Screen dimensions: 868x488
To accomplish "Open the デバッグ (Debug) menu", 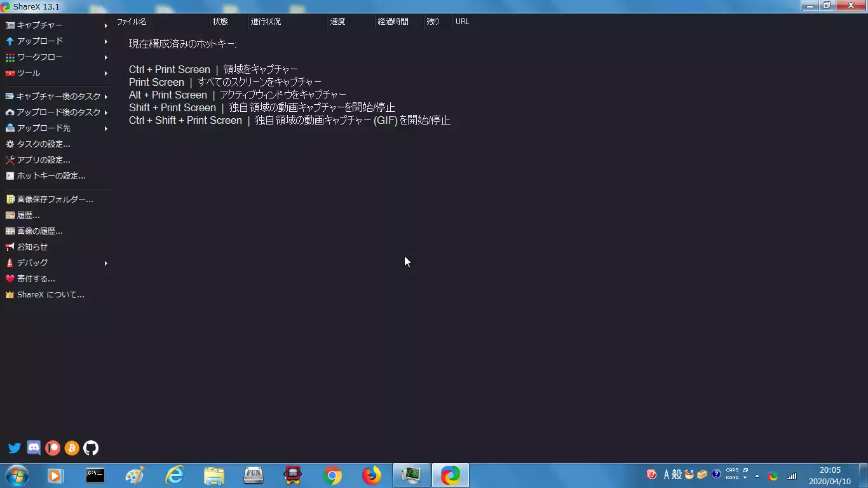I will [x=57, y=263].
